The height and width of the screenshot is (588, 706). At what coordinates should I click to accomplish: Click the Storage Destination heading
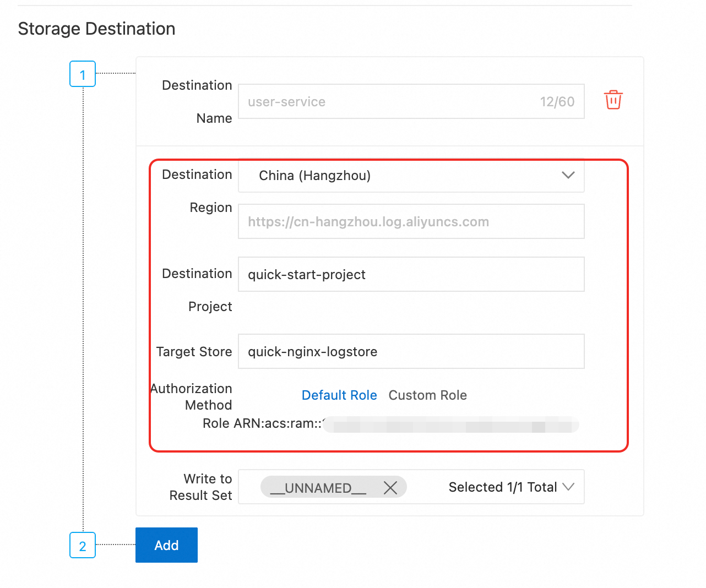pos(97,29)
